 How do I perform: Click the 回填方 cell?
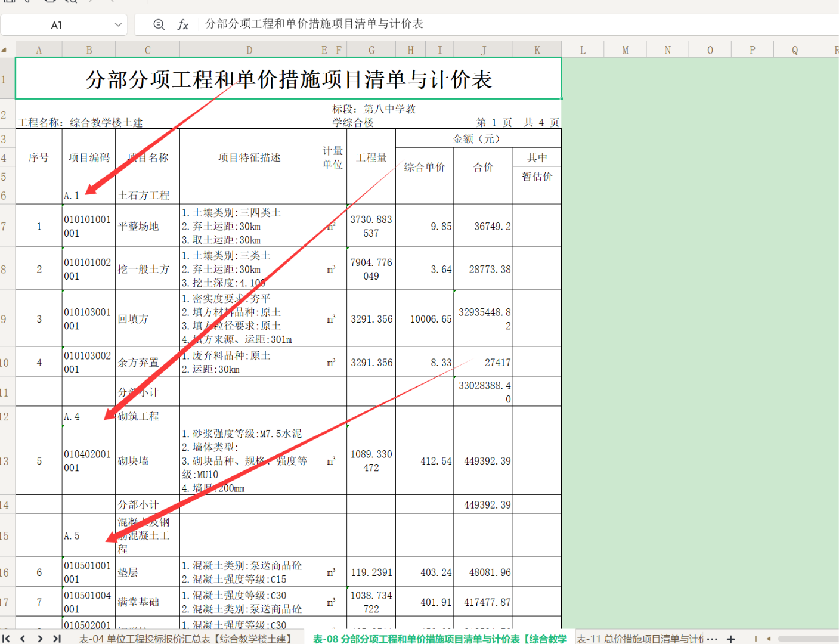pyautogui.click(x=147, y=318)
